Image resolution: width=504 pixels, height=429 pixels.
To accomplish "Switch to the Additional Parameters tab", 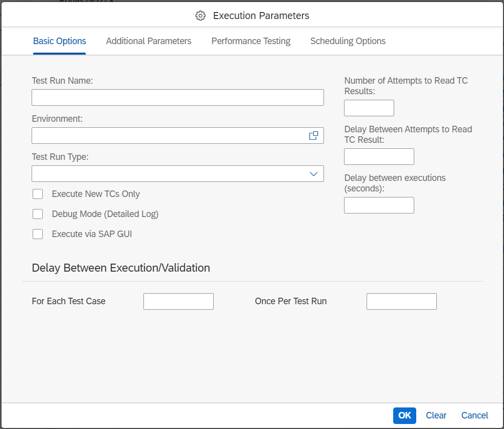I will pos(148,41).
